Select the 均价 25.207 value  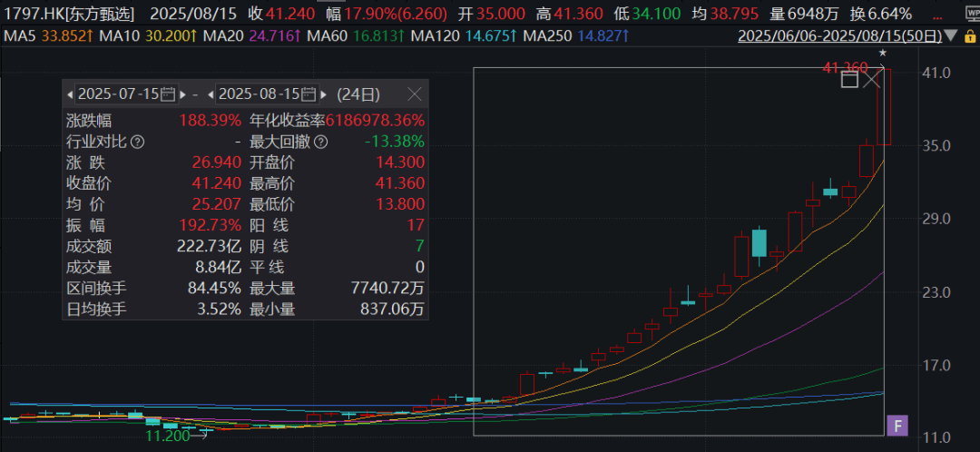click(218, 204)
